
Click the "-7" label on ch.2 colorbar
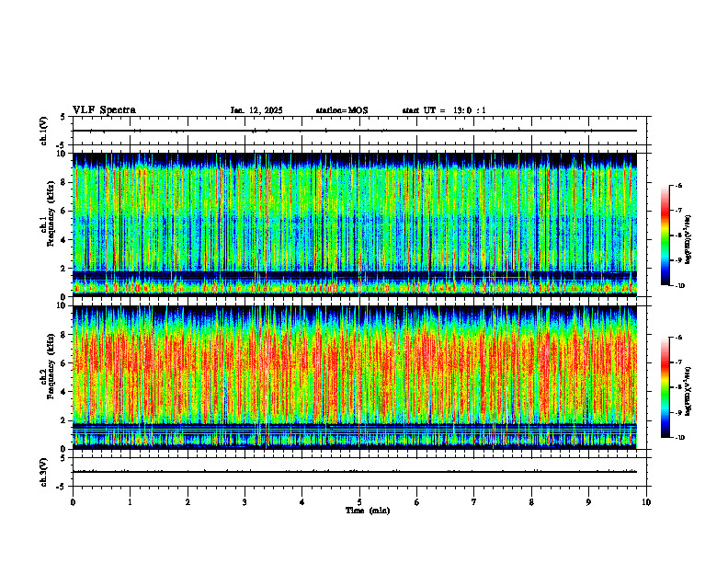678,362
